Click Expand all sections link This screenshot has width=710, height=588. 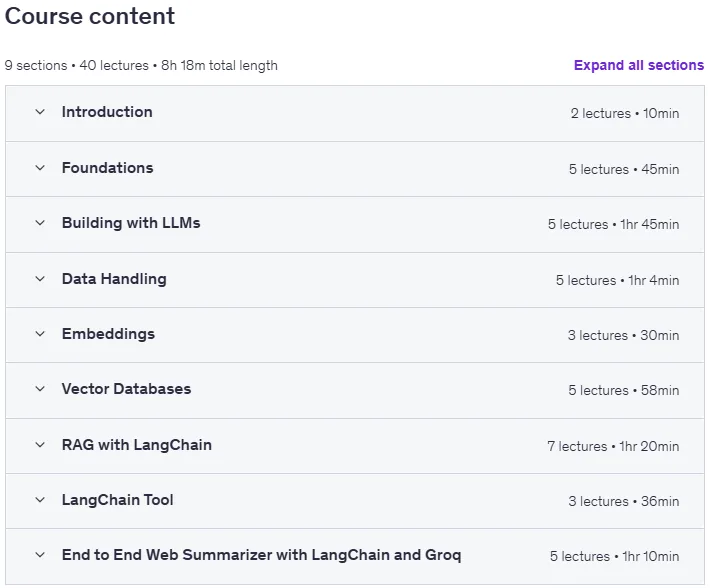(x=639, y=65)
